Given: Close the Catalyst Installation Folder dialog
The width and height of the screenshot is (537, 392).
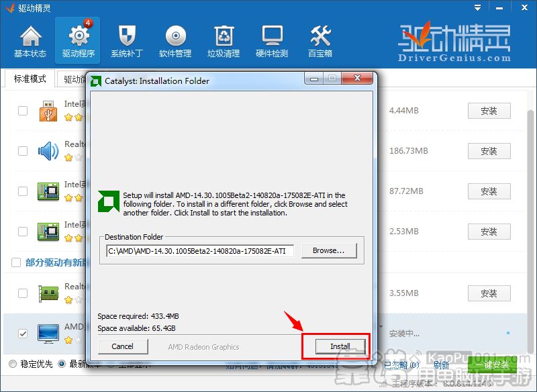Looking at the screenshot, I should (357, 78).
